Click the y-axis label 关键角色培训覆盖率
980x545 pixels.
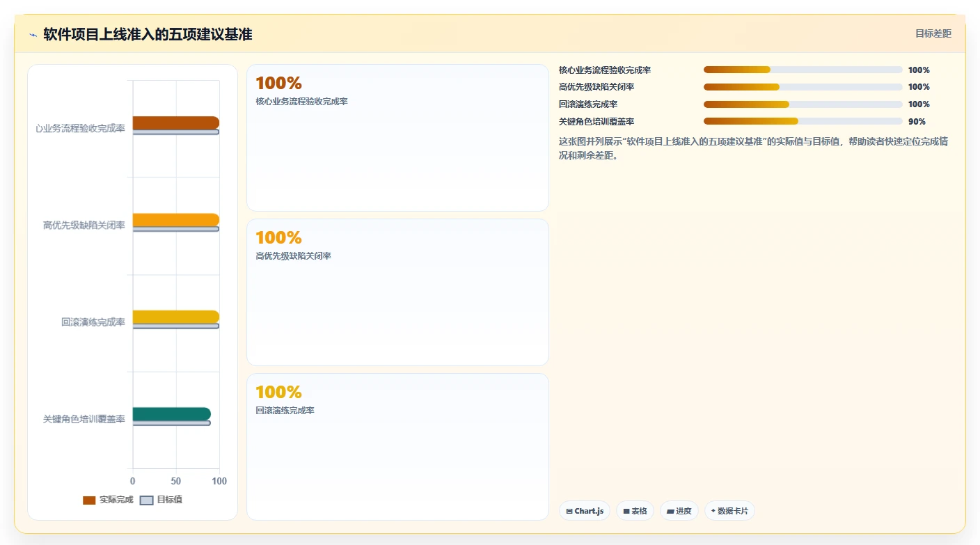(84, 420)
